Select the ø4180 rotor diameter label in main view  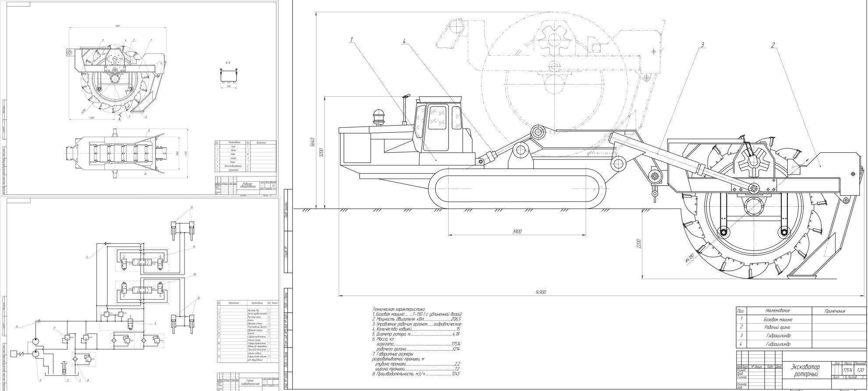691,257
